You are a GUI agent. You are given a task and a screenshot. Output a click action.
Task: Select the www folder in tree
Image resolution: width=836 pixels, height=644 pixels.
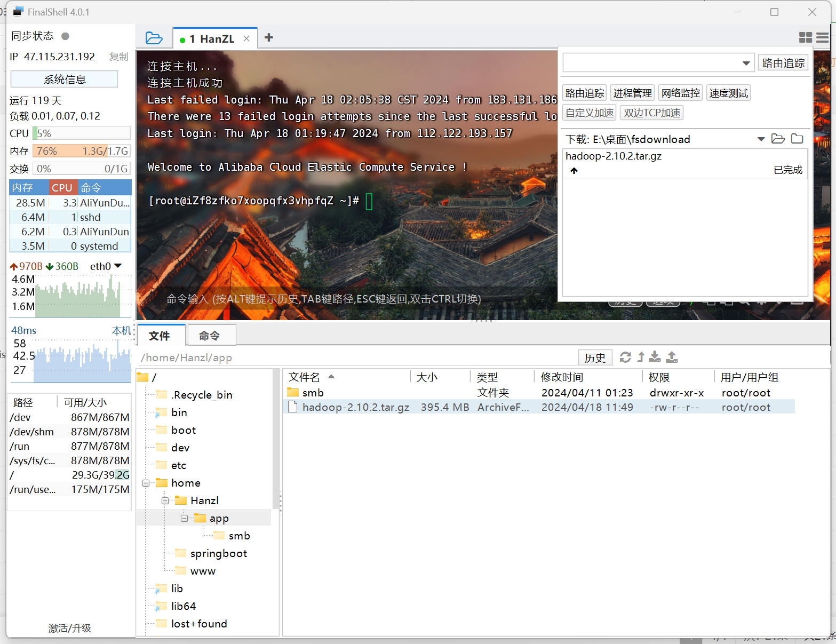(203, 571)
